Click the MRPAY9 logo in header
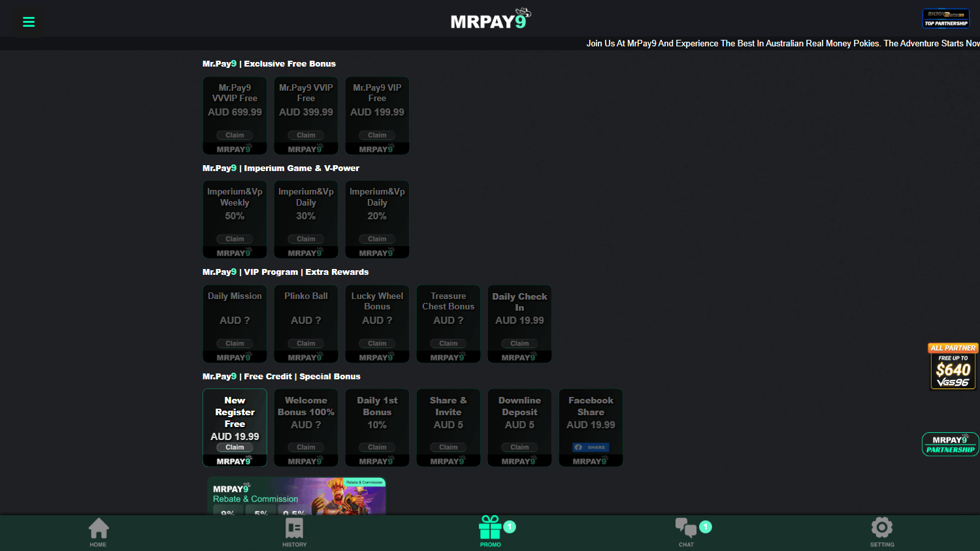This screenshot has height=551, width=980. click(x=491, y=20)
